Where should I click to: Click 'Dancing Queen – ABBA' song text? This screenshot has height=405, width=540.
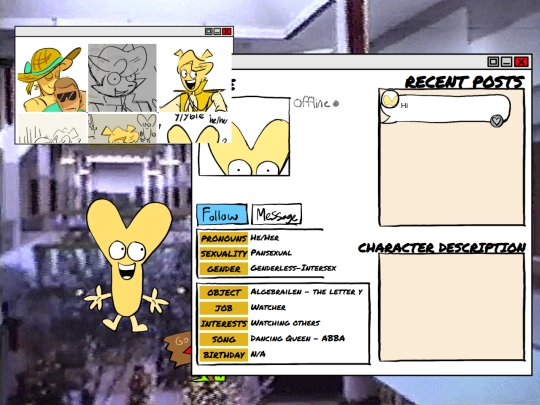coord(298,338)
